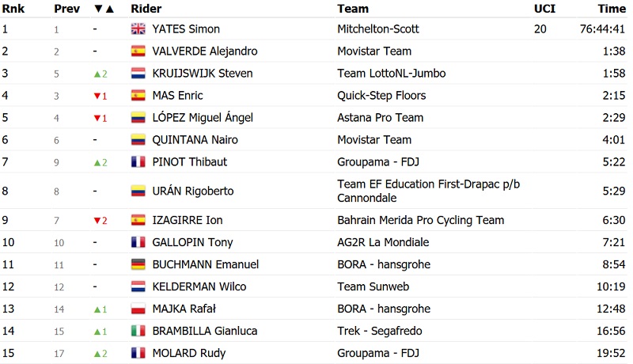
Task: Click the Colombian flag beside López Miguel Ángel
Action: pos(138,118)
